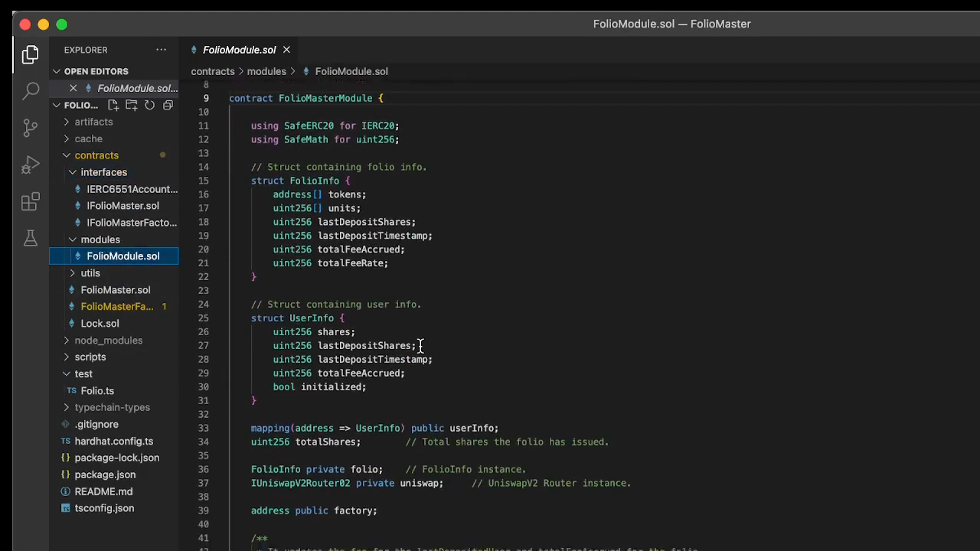This screenshot has width=980, height=551.
Task: Click the EXPLORER panel title
Action: pyautogui.click(x=86, y=50)
